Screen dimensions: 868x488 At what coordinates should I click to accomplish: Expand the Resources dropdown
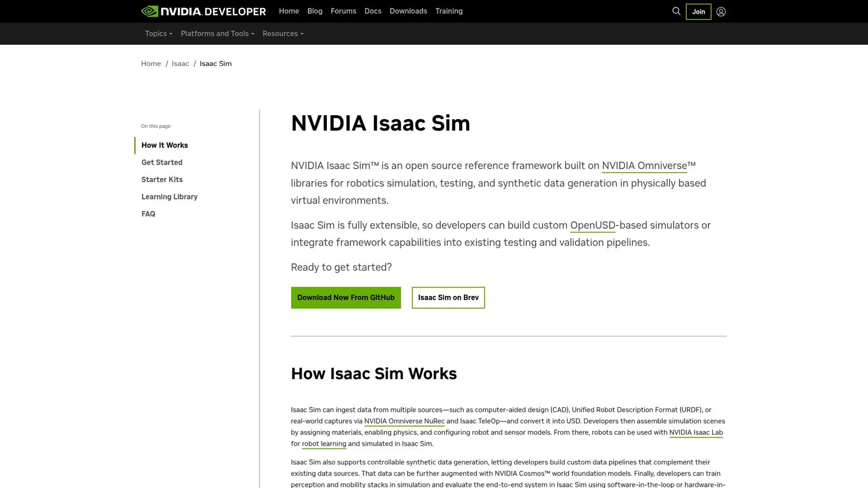pos(283,33)
